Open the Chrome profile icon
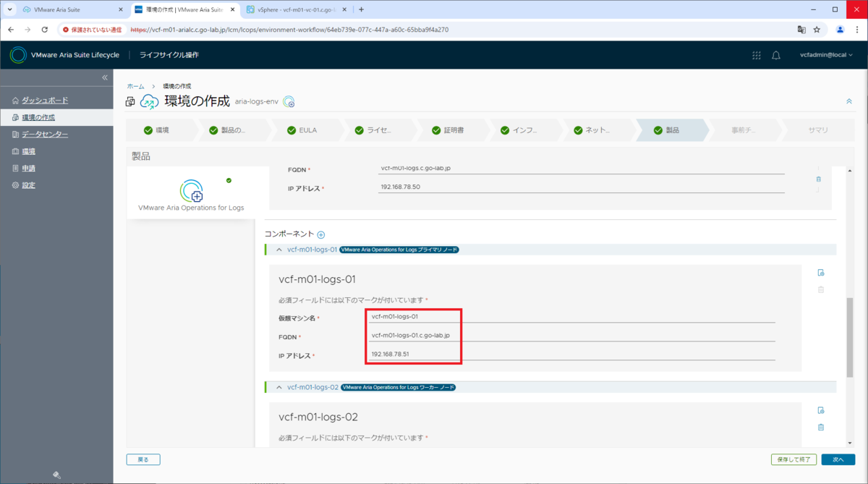Viewport: 868px width, 484px height. coord(840,30)
